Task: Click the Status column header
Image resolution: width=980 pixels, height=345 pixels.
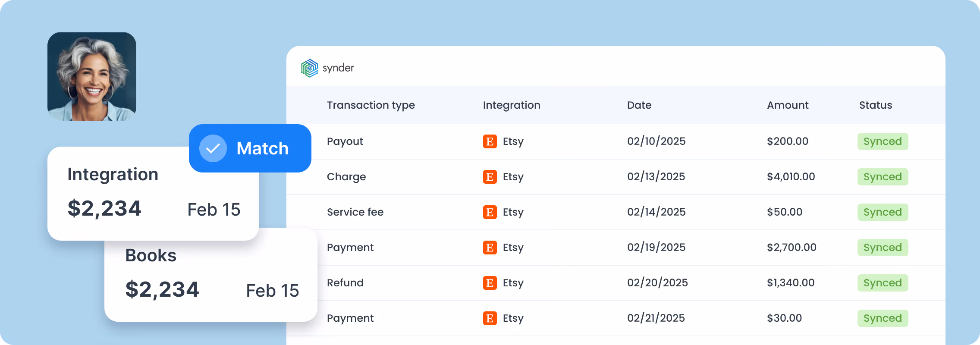Action: [x=876, y=105]
